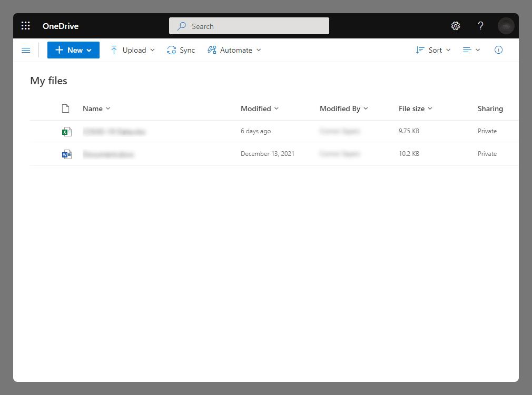Click inside the Search box
This screenshot has width=532, height=395.
[249, 26]
